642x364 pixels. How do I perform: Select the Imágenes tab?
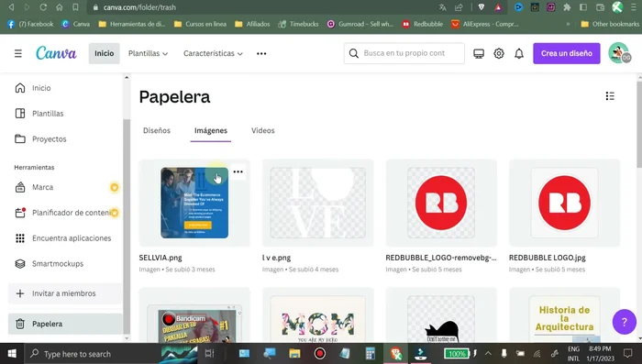[x=210, y=130]
